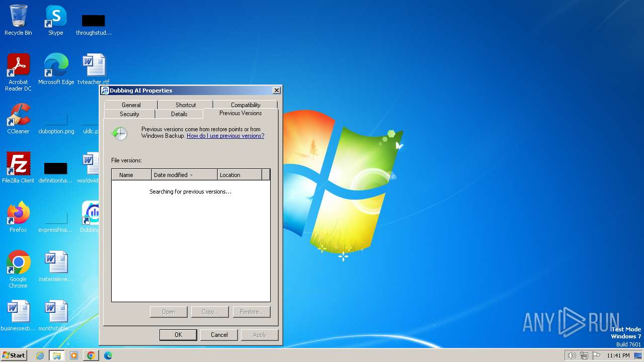Open Microsoft Edge from the taskbar

(x=108, y=355)
